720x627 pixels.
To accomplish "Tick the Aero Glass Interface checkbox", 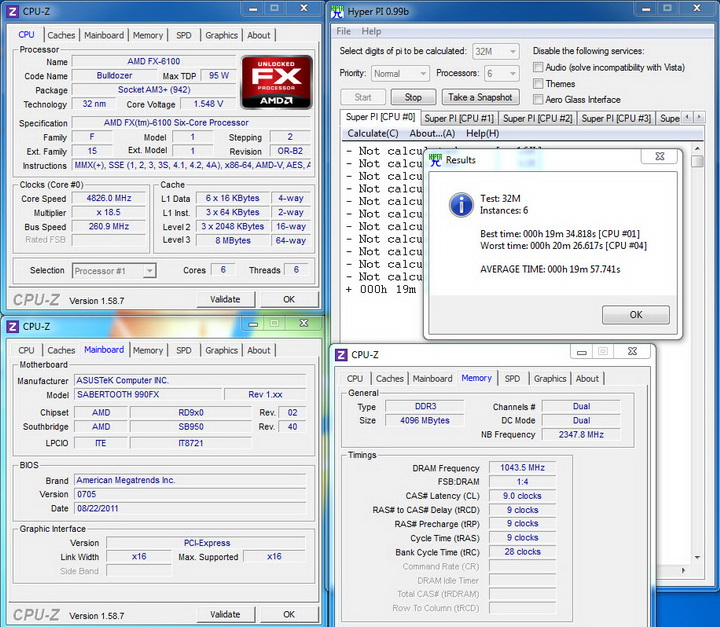I will click(539, 100).
